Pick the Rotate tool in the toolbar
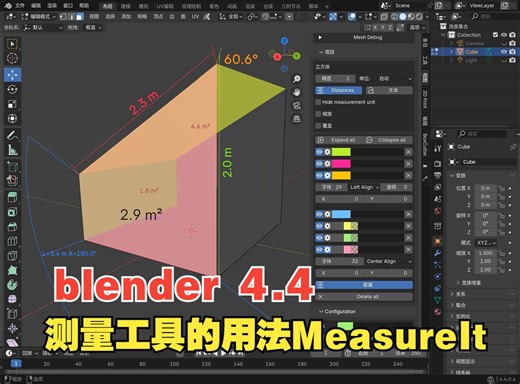This screenshot has width=520, height=384. [12, 89]
